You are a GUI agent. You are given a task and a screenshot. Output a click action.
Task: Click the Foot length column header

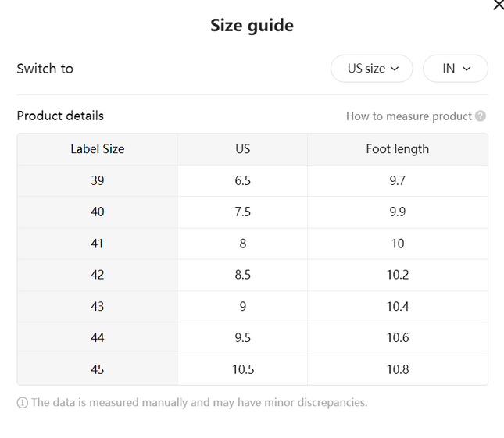tap(398, 149)
